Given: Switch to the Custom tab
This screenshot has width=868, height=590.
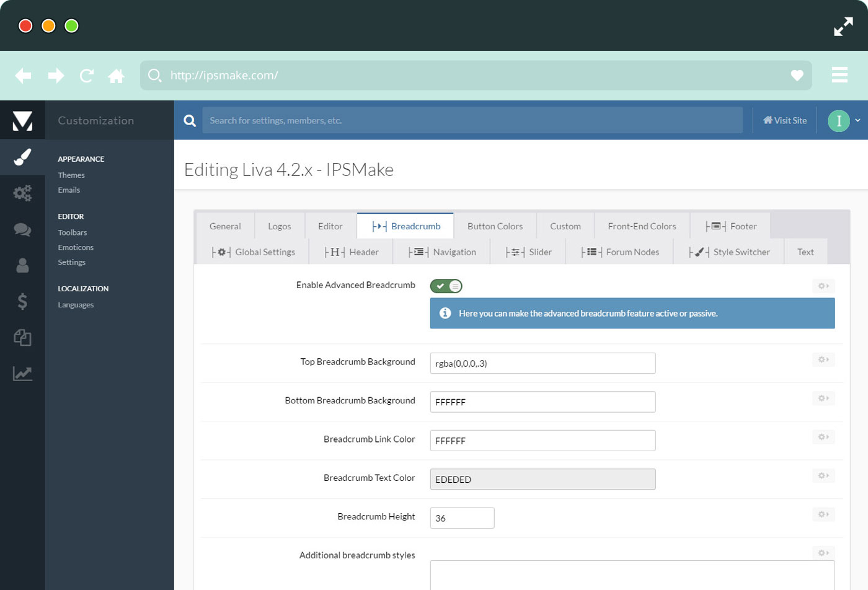Looking at the screenshot, I should [x=565, y=226].
